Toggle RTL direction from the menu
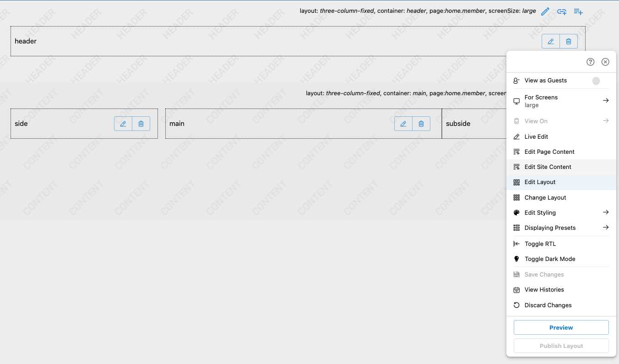The width and height of the screenshot is (619, 364). point(539,244)
